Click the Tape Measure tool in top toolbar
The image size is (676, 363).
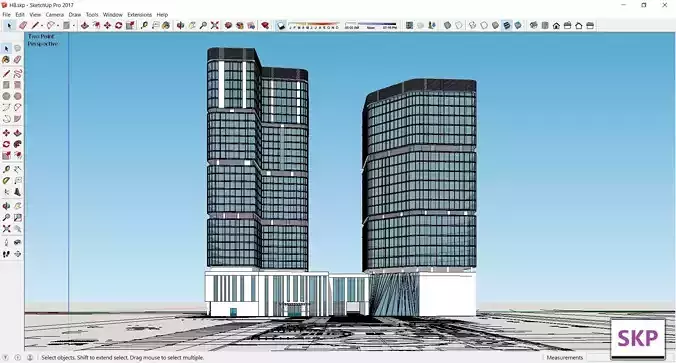point(144,25)
